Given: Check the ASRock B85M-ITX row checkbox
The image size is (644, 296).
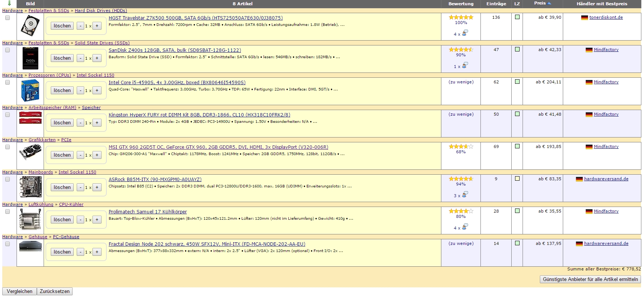Looking at the screenshot, I should [8, 179].
